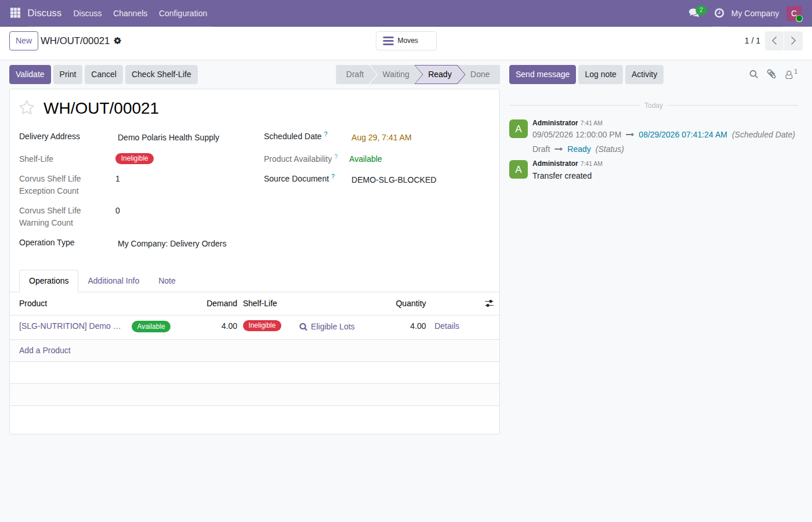Open the Discuss menu item
This screenshot has width=812, height=522.
pos(87,13)
